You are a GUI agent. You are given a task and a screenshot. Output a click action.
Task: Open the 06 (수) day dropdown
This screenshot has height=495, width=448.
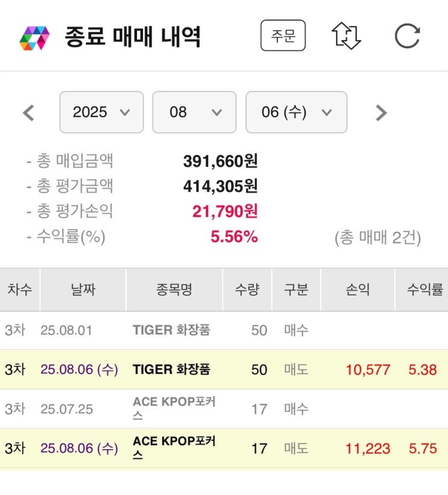tap(296, 112)
